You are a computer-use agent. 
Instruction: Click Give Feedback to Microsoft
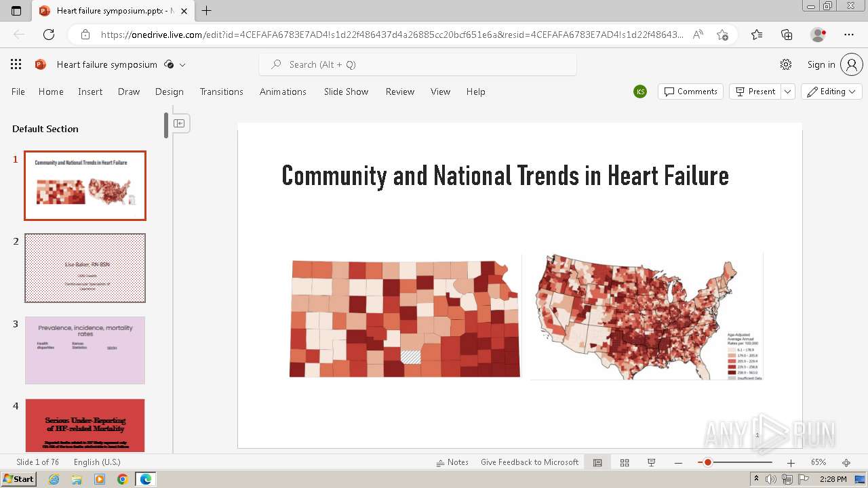pos(530,462)
